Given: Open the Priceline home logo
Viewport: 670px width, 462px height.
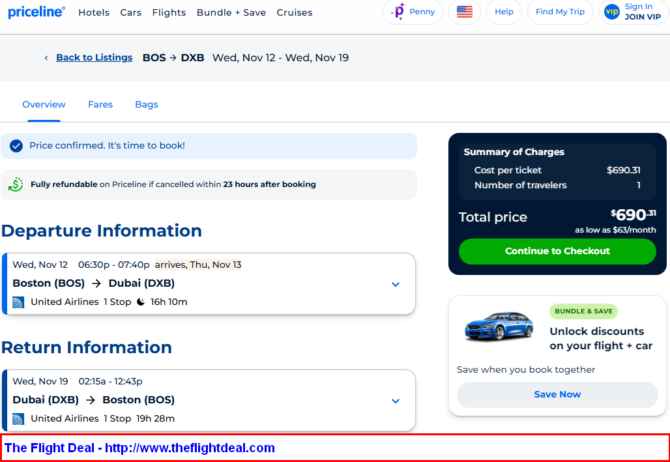Looking at the screenshot, I should [x=36, y=12].
